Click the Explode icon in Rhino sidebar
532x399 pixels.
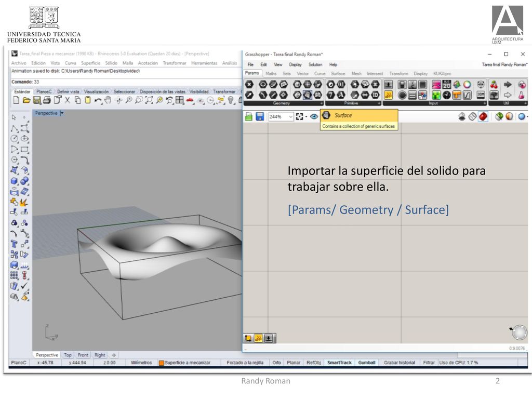coord(24,202)
